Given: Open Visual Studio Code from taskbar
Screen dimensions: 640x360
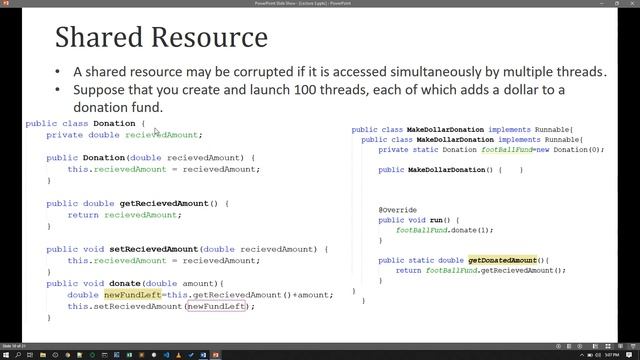Looking at the screenshot, I should point(167,355).
